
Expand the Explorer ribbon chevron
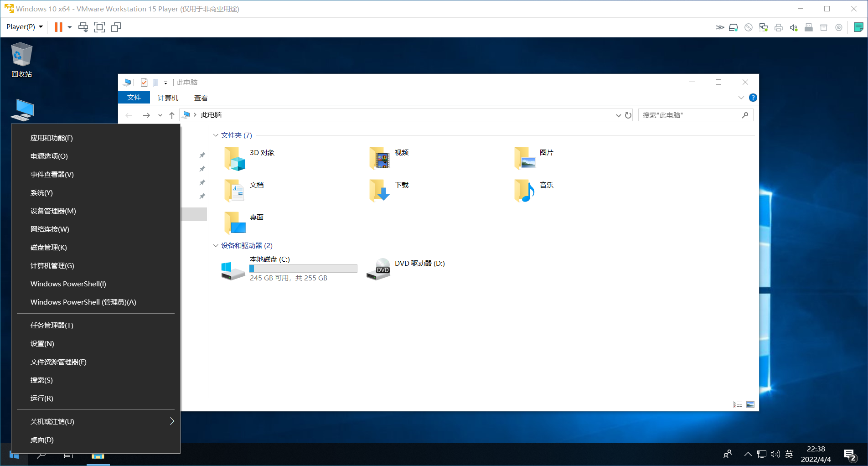(x=741, y=98)
